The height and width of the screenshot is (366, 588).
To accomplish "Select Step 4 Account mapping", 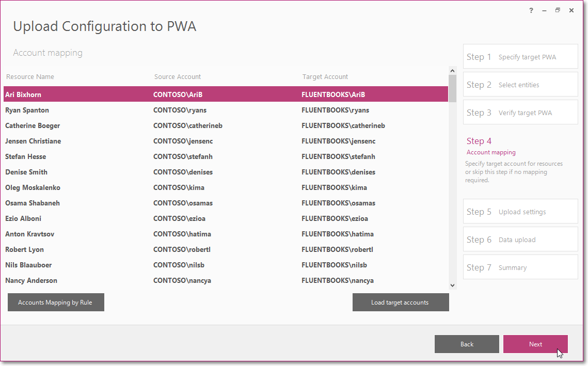I will pos(491,146).
